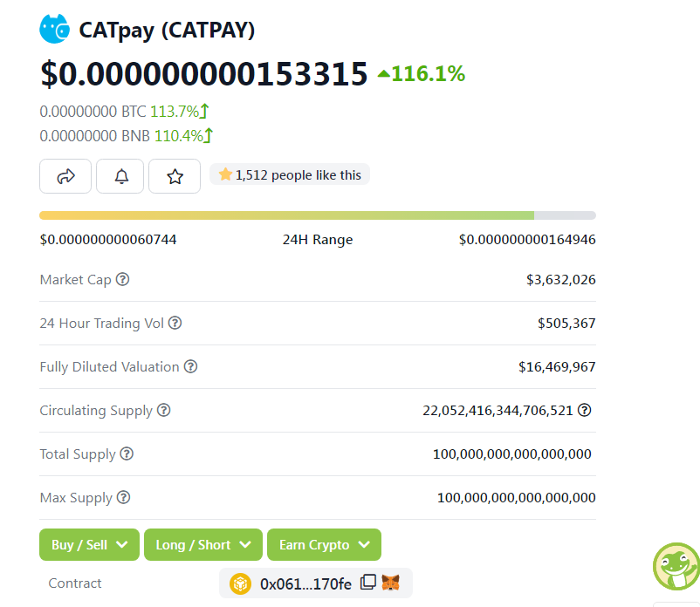Click the price $0.00000000153315
Screen dimensions: 700x607
(x=204, y=73)
